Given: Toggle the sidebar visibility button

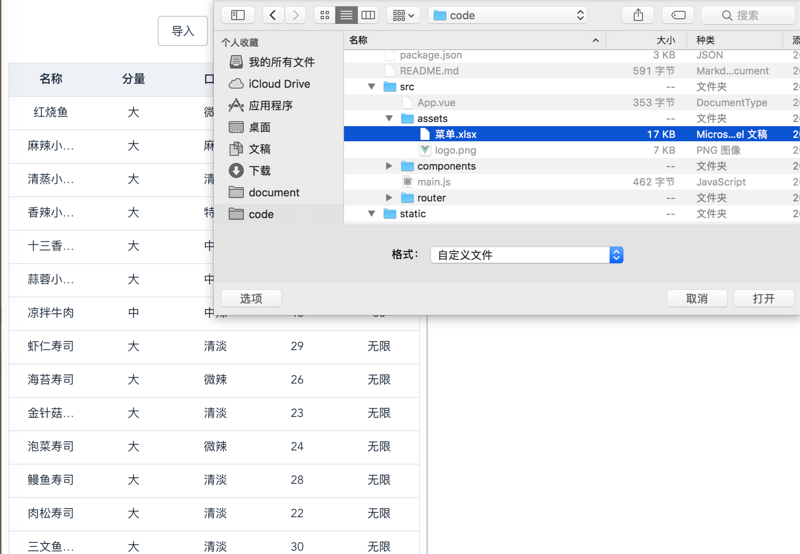Looking at the screenshot, I should tap(238, 15).
